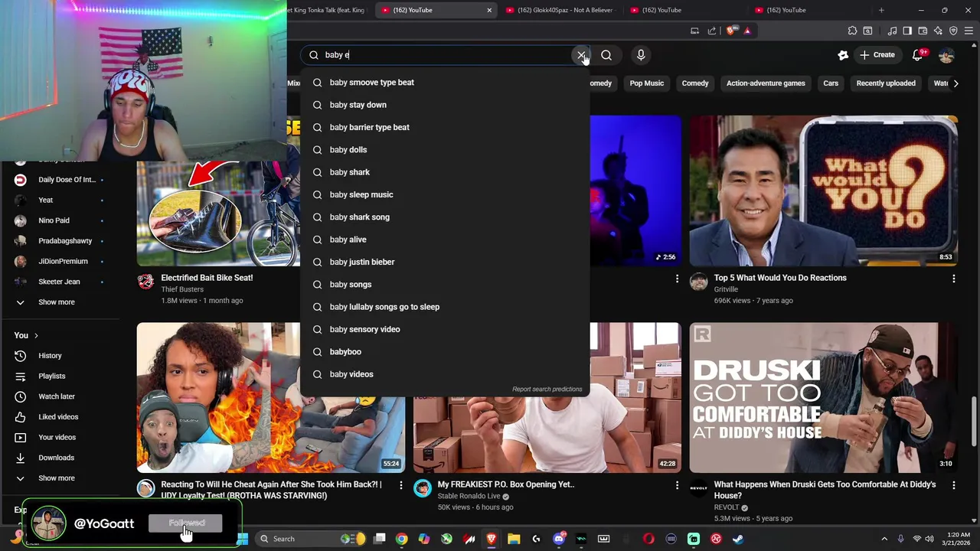
Task: Click the share page icon in address bar
Action: (712, 31)
